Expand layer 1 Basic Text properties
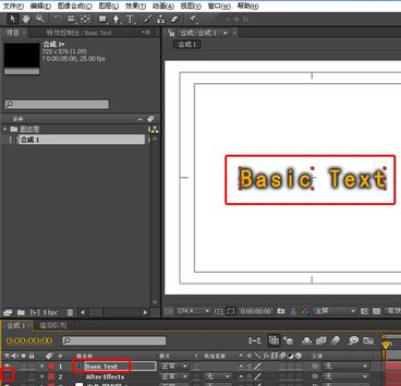The height and width of the screenshot is (386, 401). 42,366
